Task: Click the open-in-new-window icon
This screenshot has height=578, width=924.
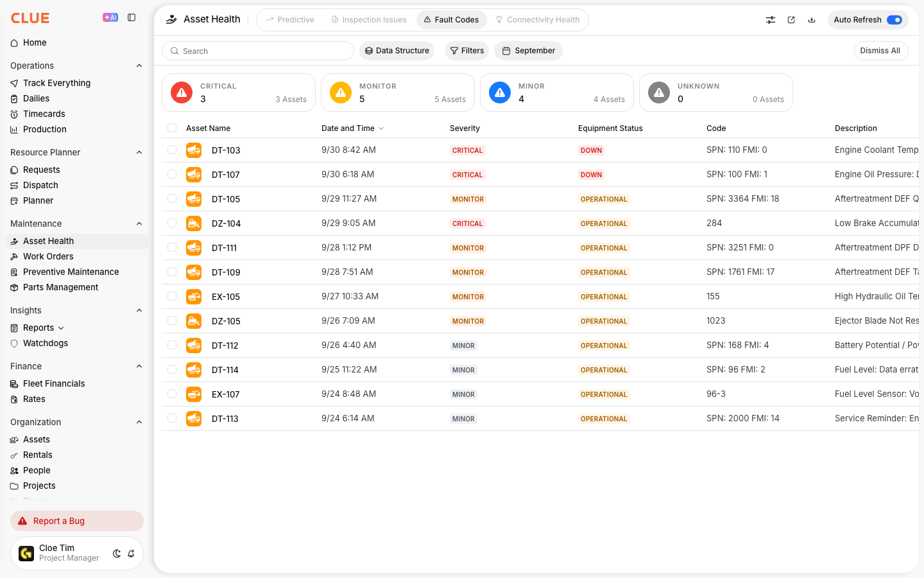Action: coord(791,20)
